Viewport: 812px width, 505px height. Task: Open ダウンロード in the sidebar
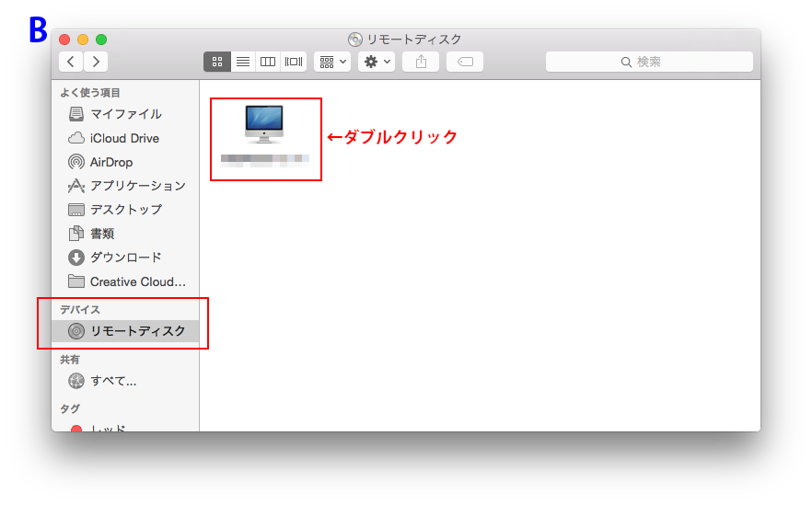click(125, 258)
